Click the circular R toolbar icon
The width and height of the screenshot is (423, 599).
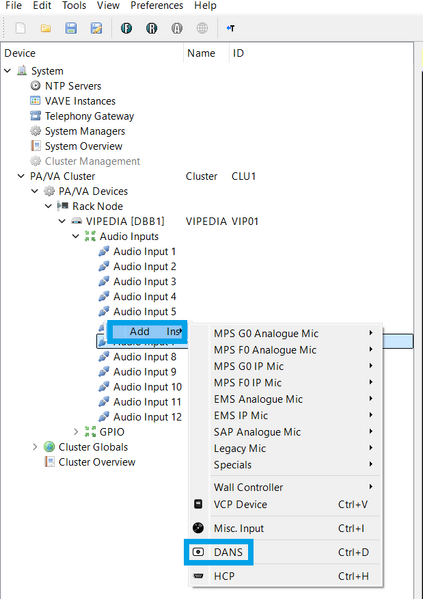[x=152, y=28]
